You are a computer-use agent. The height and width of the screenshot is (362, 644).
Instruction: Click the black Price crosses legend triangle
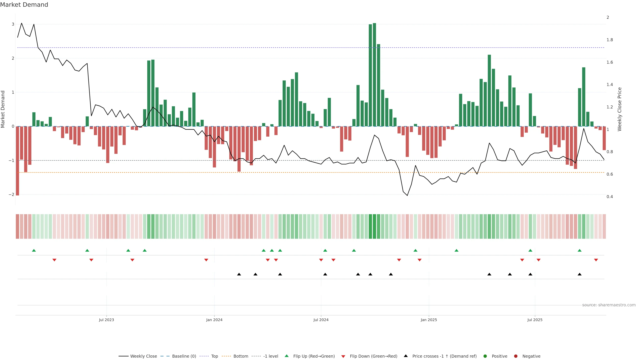tap(406, 356)
